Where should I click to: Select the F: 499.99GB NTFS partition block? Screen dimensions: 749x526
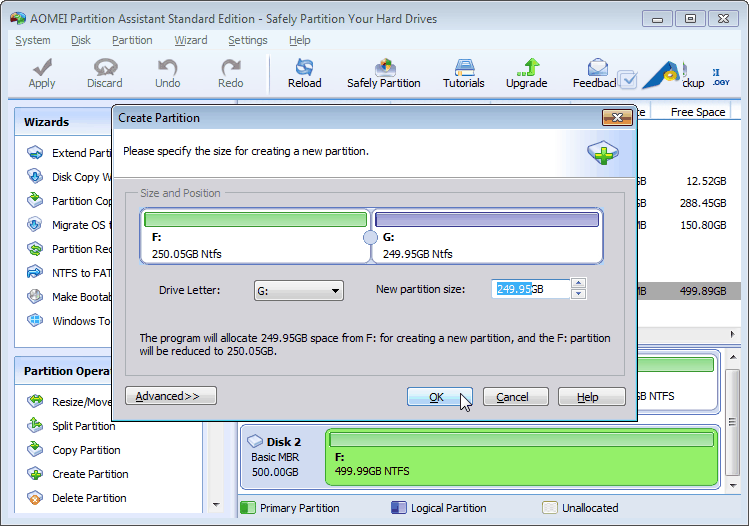pos(522,457)
